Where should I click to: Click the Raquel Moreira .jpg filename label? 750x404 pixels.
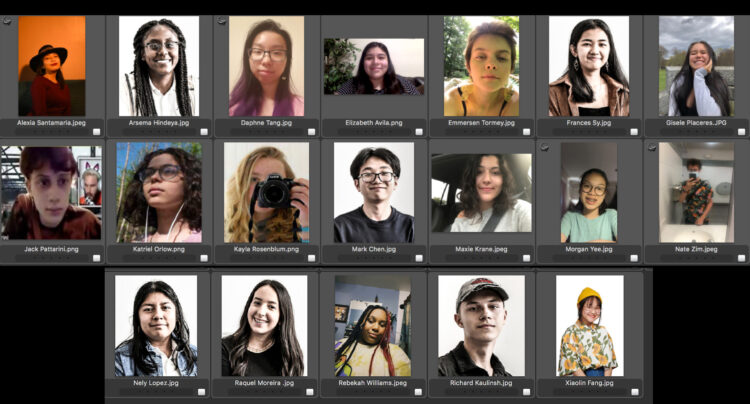pos(264,383)
